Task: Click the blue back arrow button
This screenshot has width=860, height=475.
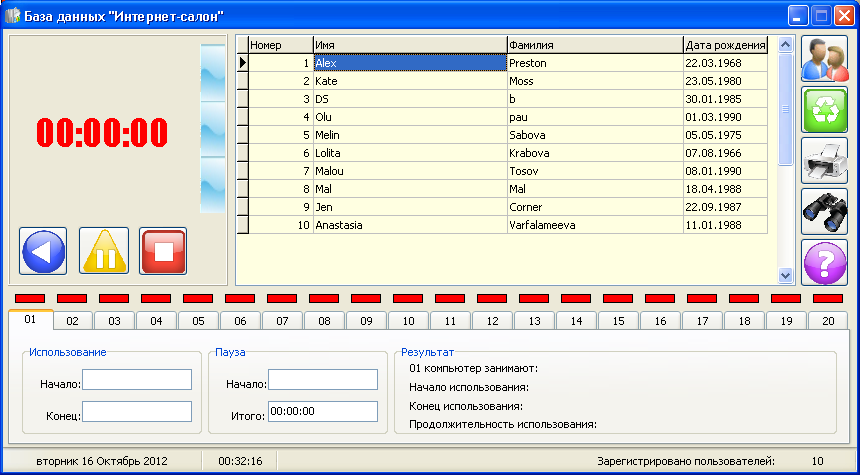Action: coord(43,251)
